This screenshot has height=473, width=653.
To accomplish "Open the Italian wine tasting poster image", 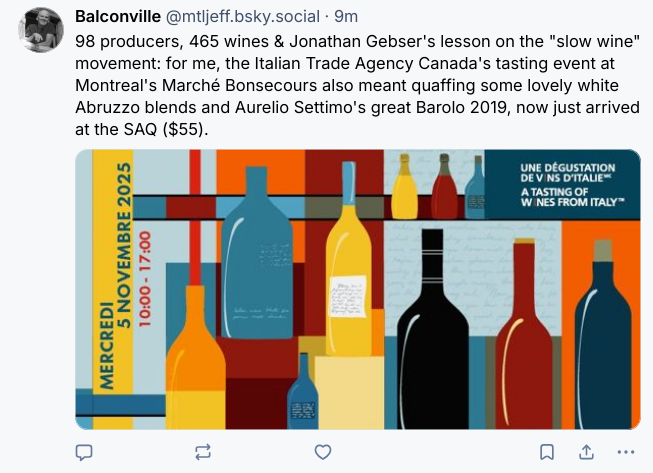I will 357,290.
